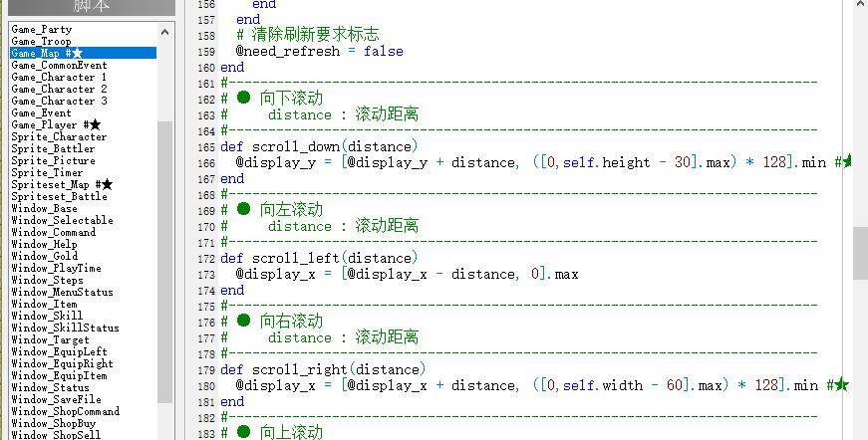This screenshot has height=440, width=868.
Task: Click the code editor vertical scrollbar thumb
Action: pyautogui.click(x=860, y=253)
